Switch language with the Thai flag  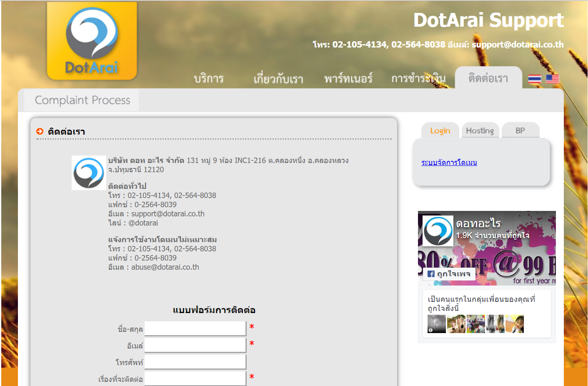[534, 79]
